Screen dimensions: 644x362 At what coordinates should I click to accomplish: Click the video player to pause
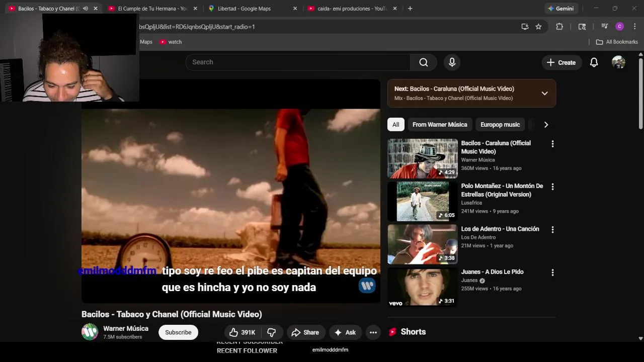click(x=231, y=191)
